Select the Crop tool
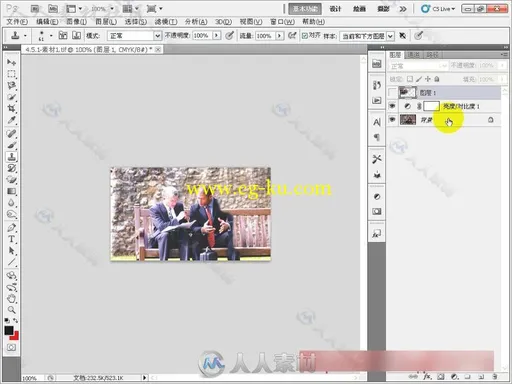Image resolution: width=512 pixels, height=384 pixels. pyautogui.click(x=11, y=108)
